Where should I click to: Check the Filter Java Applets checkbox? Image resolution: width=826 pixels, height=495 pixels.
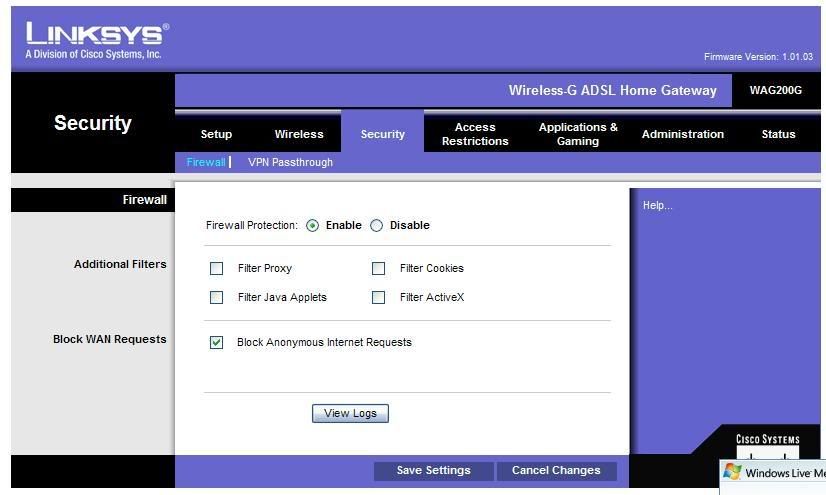coord(217,298)
